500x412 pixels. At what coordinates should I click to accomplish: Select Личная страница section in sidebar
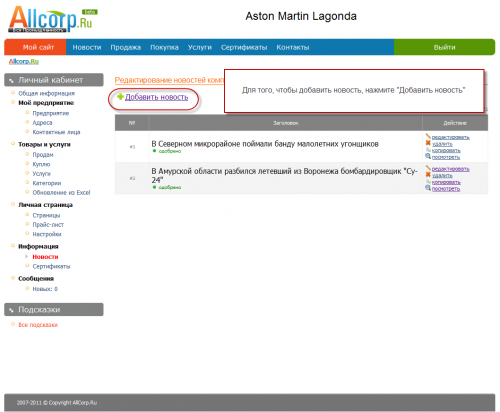point(45,205)
